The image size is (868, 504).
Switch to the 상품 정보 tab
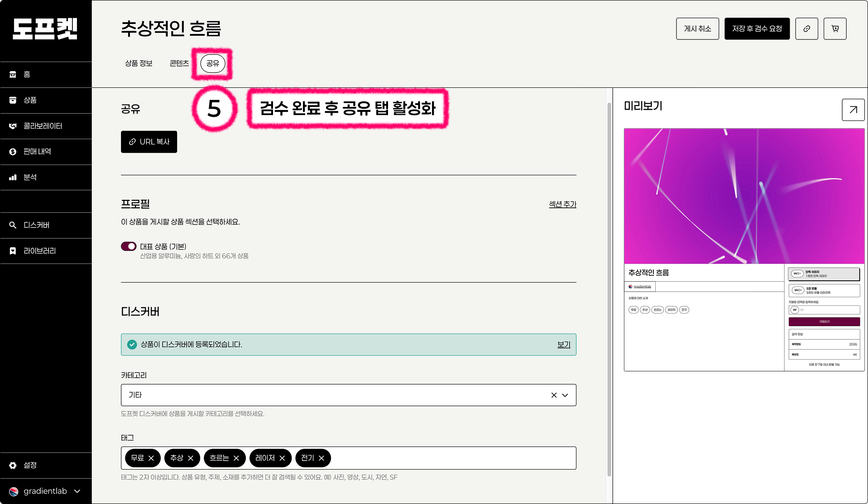click(139, 63)
